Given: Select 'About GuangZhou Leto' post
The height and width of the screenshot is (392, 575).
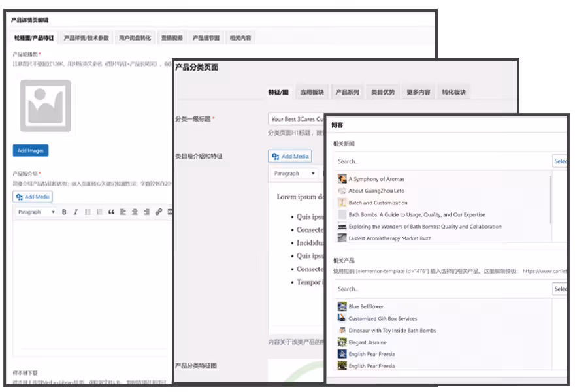Looking at the screenshot, I should click(x=376, y=191).
